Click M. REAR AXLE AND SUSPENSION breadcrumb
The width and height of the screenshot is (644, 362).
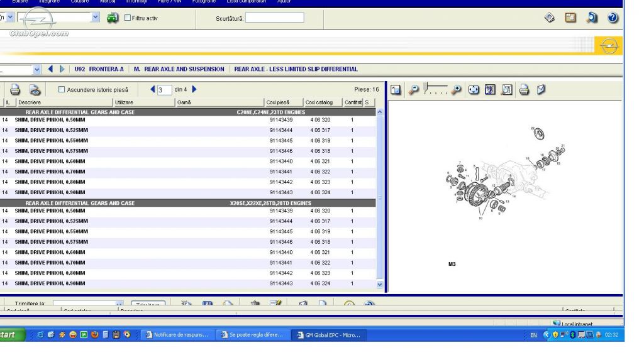179,69
